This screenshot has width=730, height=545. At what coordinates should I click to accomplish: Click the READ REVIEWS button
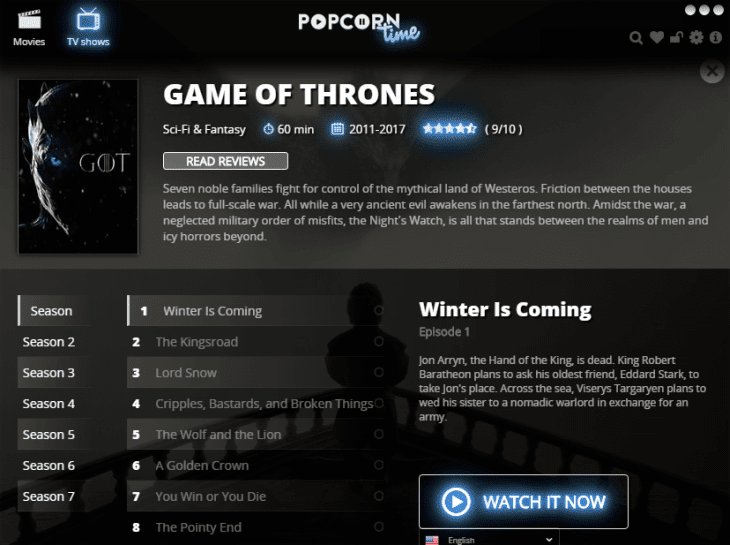tap(225, 161)
